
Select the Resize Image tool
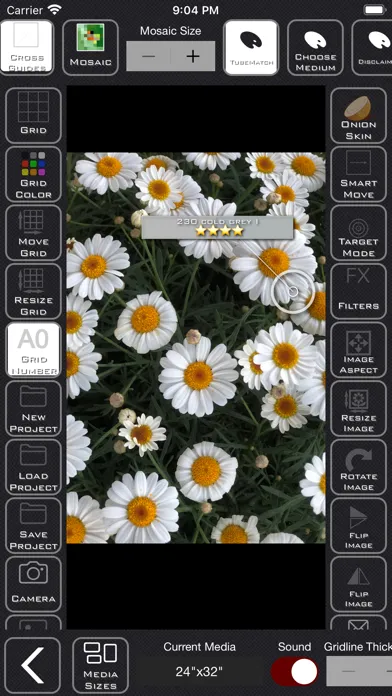(x=358, y=408)
